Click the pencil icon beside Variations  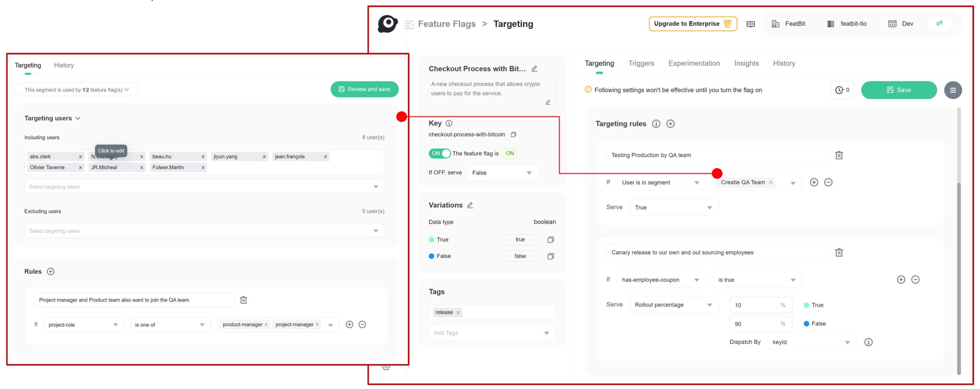point(470,205)
